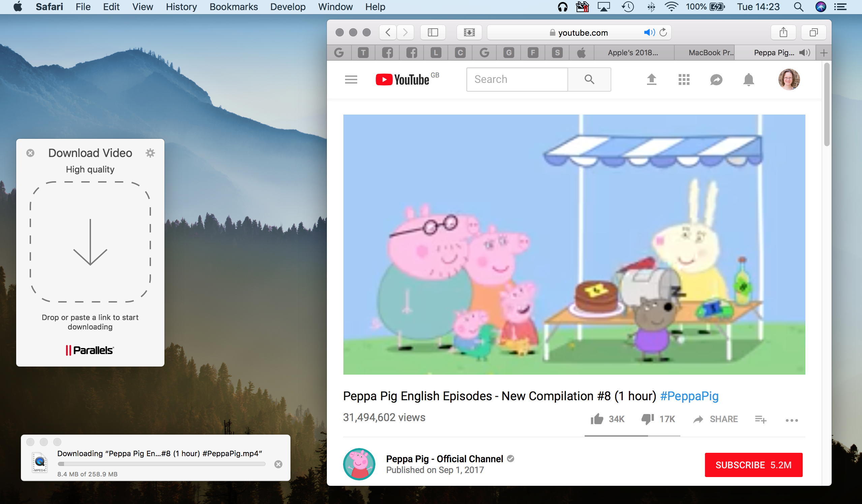This screenshot has width=862, height=504.
Task: Switch to the Apple's 2018 tab
Action: tap(634, 53)
